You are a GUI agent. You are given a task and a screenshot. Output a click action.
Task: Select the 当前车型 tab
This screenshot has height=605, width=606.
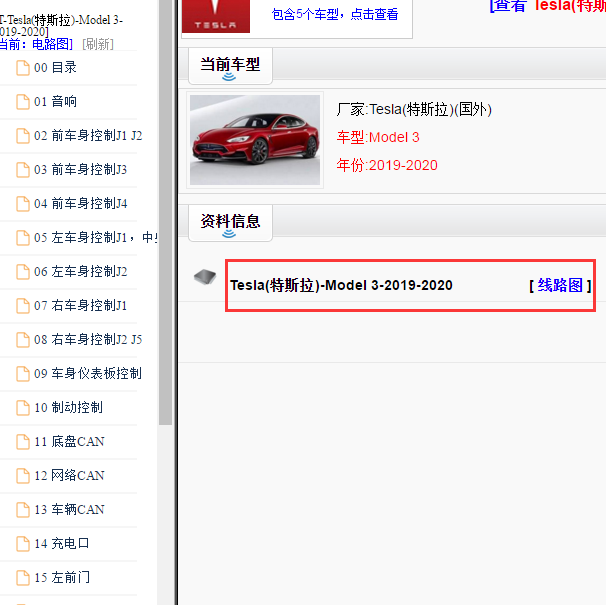pyautogui.click(x=230, y=66)
